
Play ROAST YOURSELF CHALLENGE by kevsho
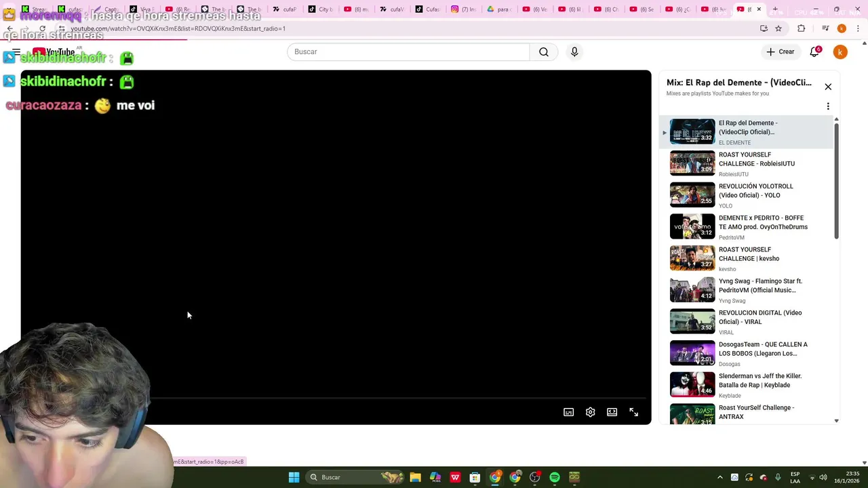[746, 258]
